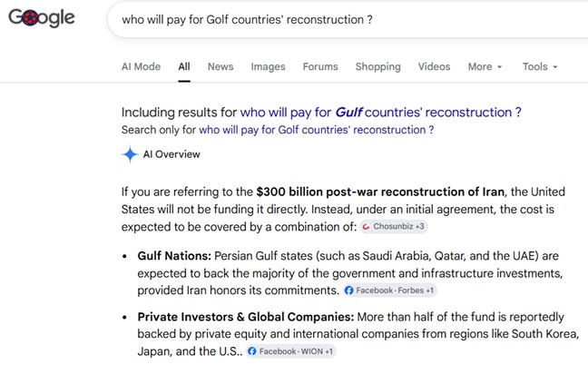Search only for the original Golf query
The width and height of the screenshot is (588, 365).
click(x=316, y=130)
